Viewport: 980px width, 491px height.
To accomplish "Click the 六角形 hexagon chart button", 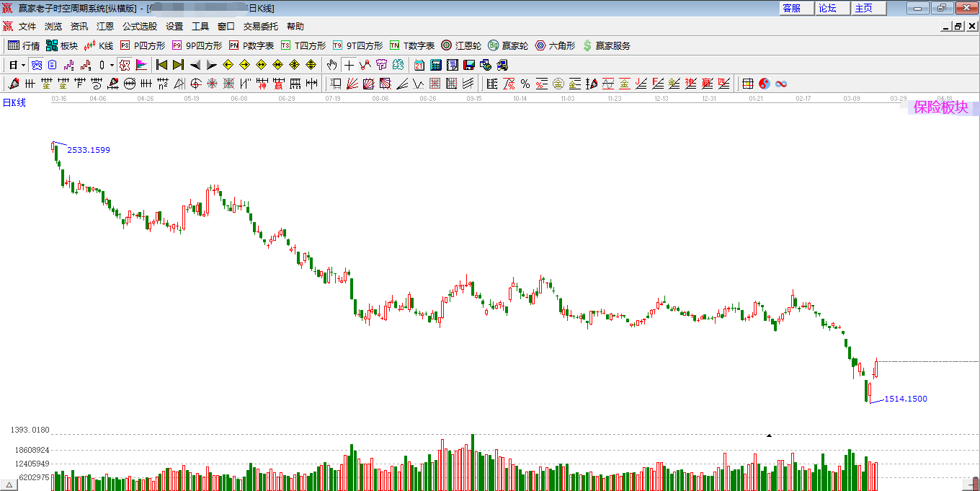I will click(x=555, y=45).
